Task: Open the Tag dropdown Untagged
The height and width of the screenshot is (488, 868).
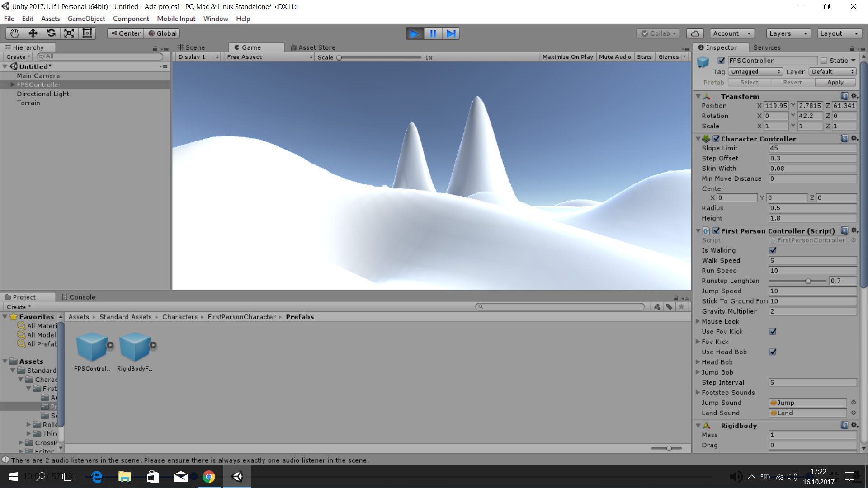Action: point(755,72)
